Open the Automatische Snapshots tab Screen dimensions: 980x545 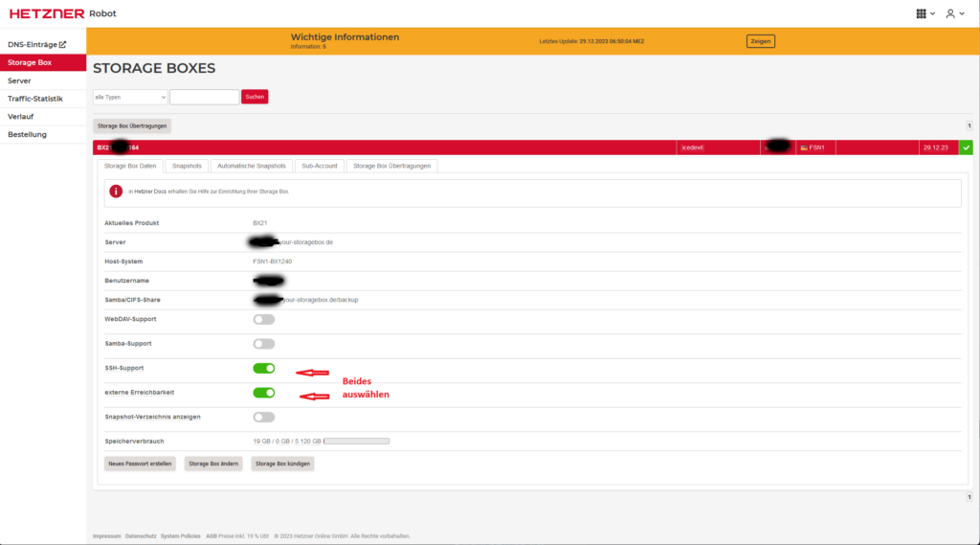(x=252, y=166)
